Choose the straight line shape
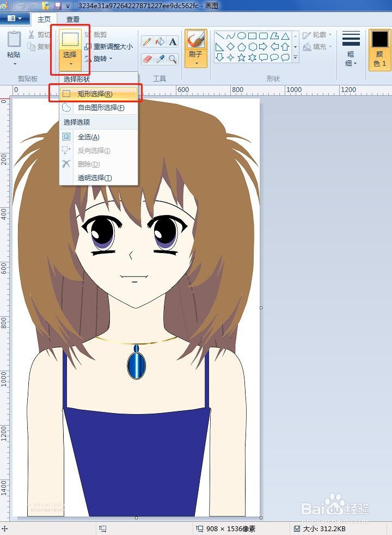This screenshot has width=392, height=535. [x=220, y=35]
